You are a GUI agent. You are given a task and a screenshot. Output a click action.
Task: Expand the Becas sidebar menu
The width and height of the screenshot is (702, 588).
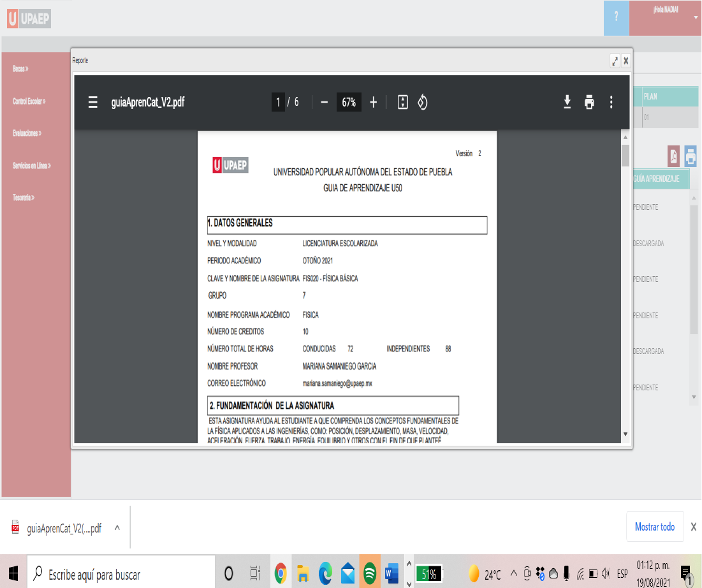(21, 68)
